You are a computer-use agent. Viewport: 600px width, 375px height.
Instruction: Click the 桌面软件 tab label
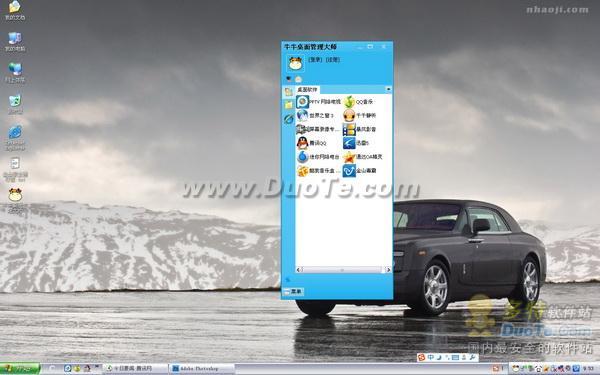307,89
